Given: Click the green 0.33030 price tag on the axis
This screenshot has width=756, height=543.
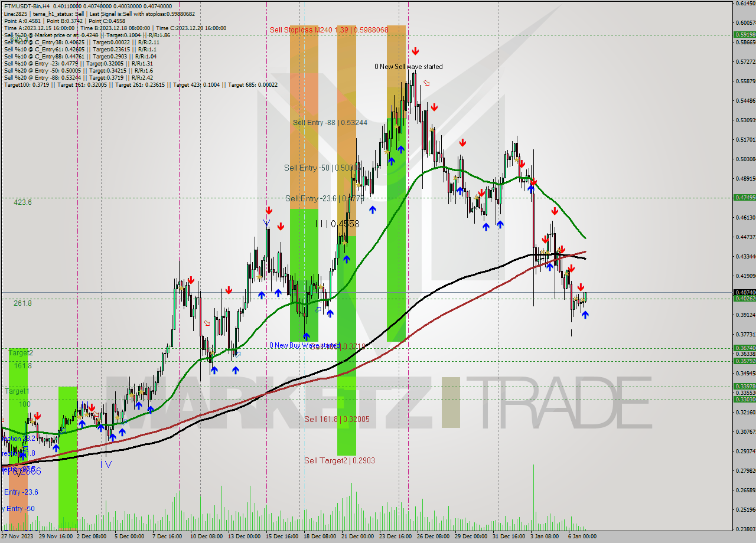Looking at the screenshot, I should [744, 399].
